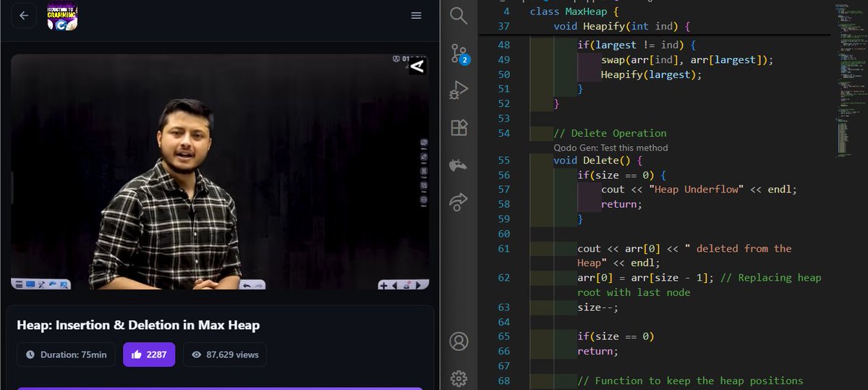Screen dimensions: 868x390
Task: Click the undo arrow in the video's whiteboard toolbar
Action: pos(246,285)
